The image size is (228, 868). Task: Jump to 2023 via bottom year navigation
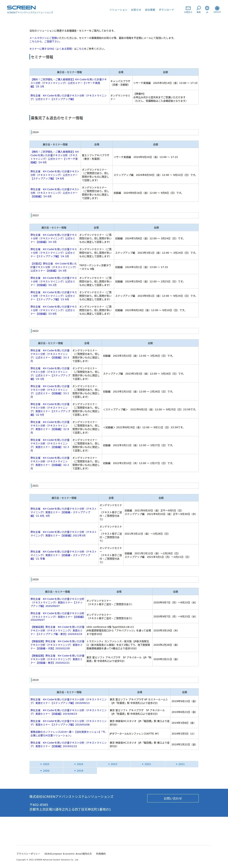[x=114, y=764]
